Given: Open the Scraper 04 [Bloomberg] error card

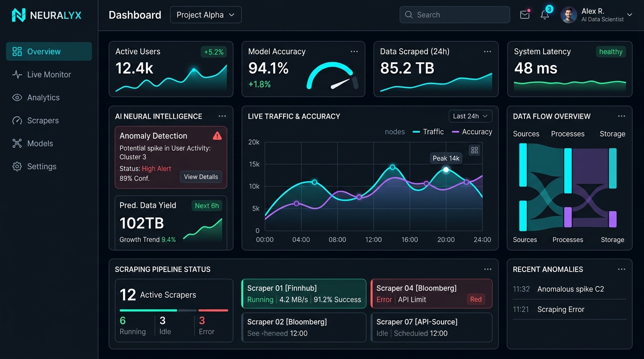Looking at the screenshot, I should point(432,294).
